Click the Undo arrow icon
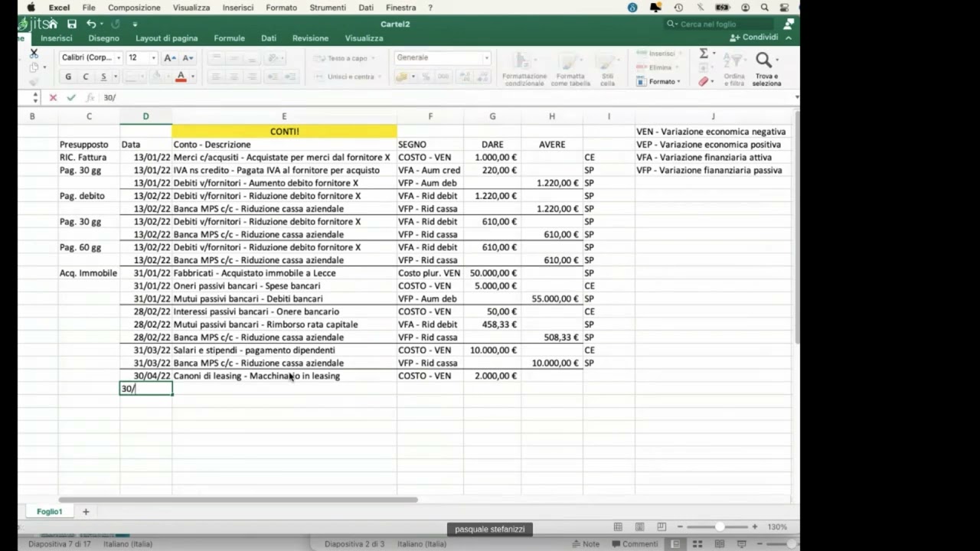The height and width of the screenshot is (551, 980). point(90,24)
